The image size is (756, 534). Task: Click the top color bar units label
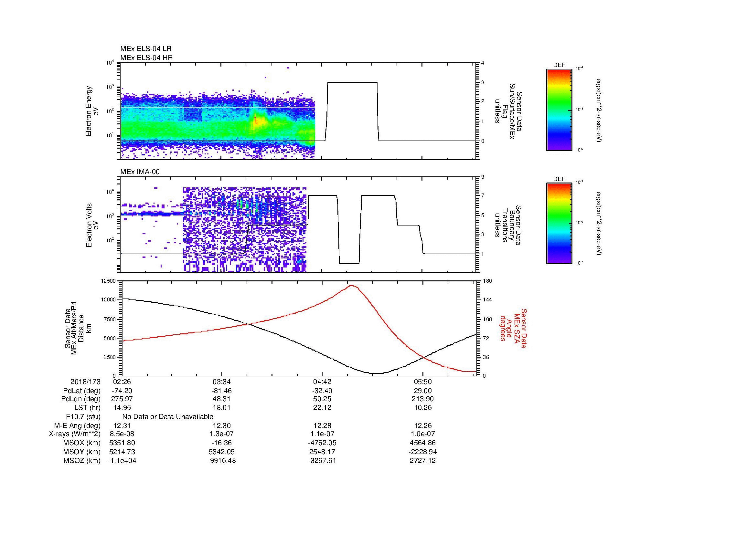599,110
